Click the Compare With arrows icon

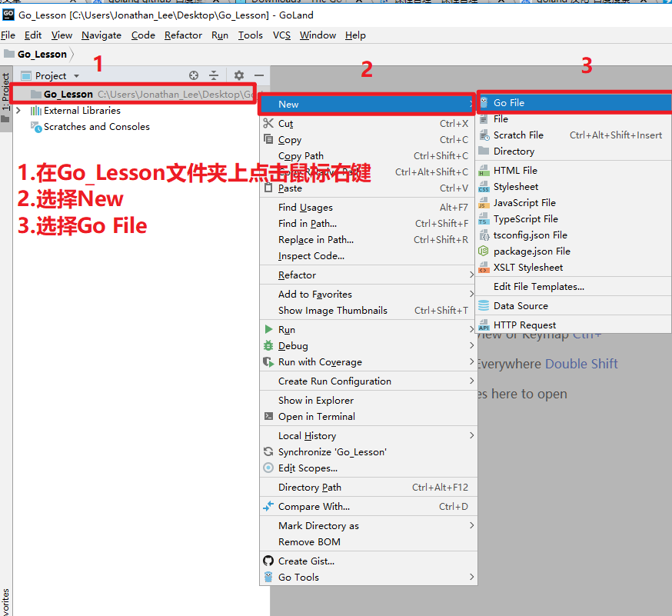(x=268, y=506)
